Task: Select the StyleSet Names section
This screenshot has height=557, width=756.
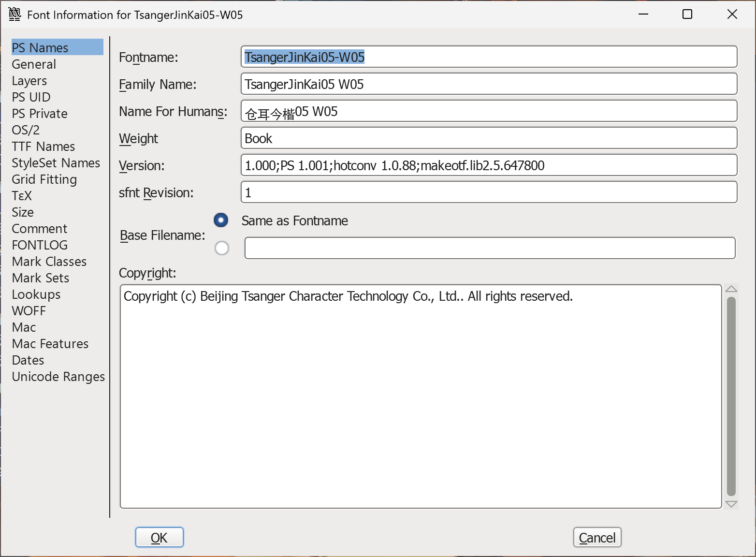Action: point(56,163)
